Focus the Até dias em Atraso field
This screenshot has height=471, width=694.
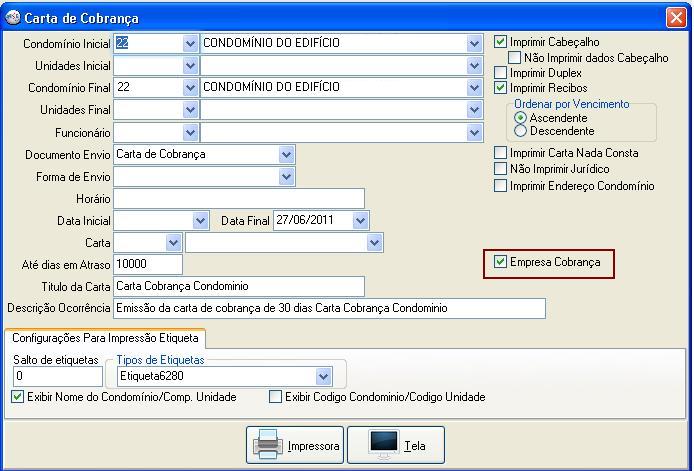[x=148, y=264]
